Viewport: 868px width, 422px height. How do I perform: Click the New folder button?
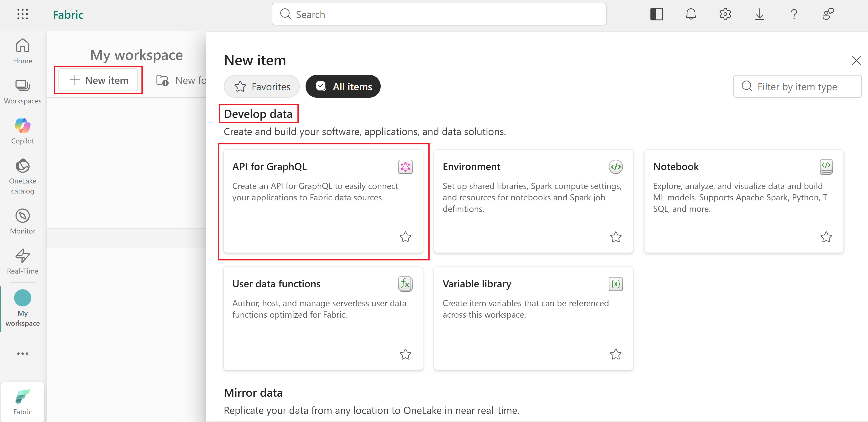(181, 80)
